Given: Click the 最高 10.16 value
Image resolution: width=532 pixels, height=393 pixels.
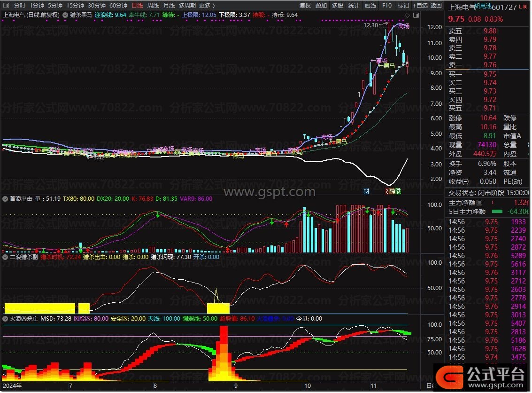Looking at the screenshot, I should [x=488, y=127].
